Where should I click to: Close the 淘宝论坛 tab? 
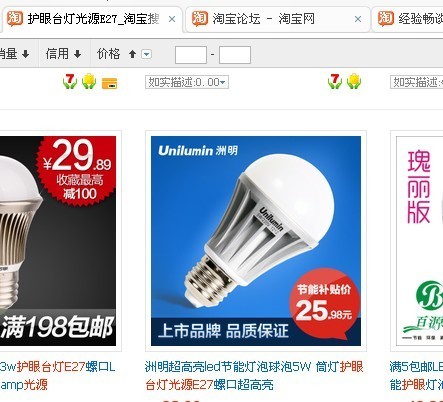point(358,19)
